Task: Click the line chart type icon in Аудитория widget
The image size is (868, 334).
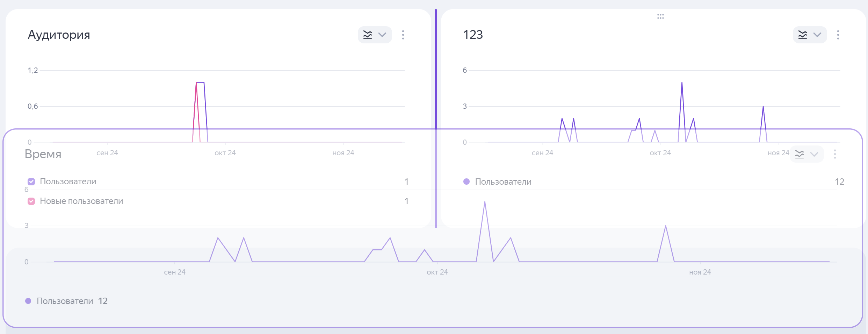Action: point(368,35)
